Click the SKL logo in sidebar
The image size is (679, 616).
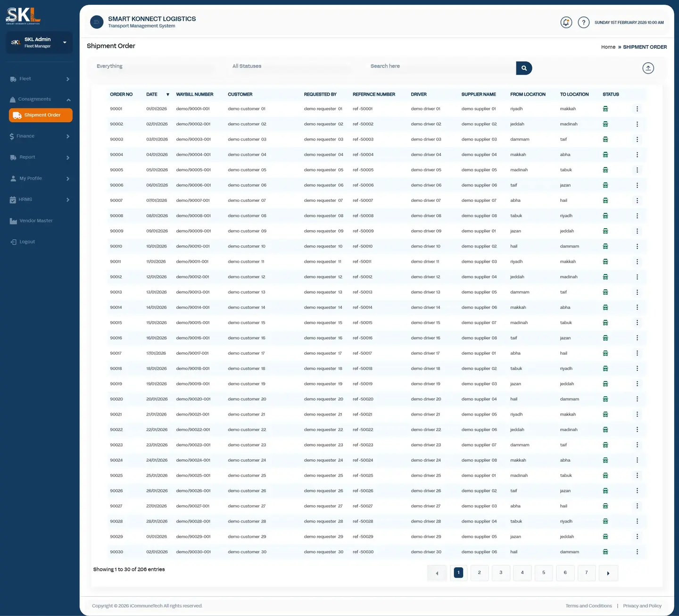pyautogui.click(x=23, y=16)
